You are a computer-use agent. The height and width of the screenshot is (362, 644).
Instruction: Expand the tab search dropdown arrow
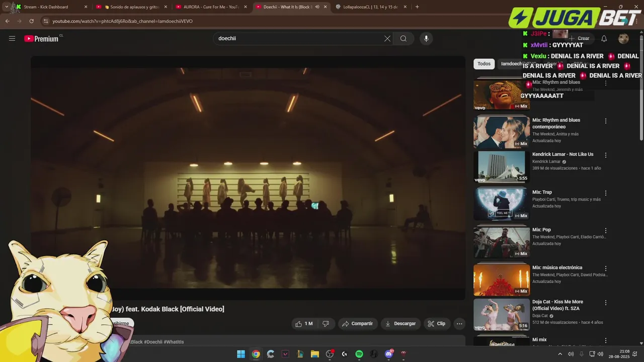(x=6, y=7)
